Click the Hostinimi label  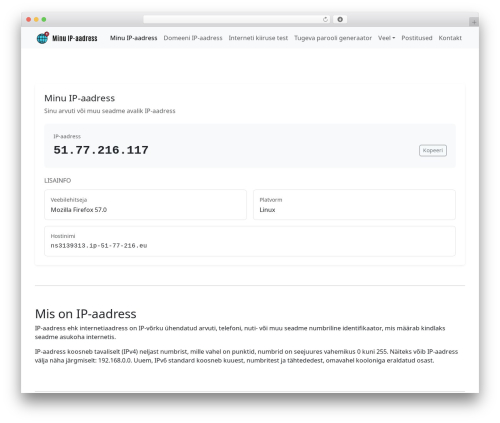(63, 236)
